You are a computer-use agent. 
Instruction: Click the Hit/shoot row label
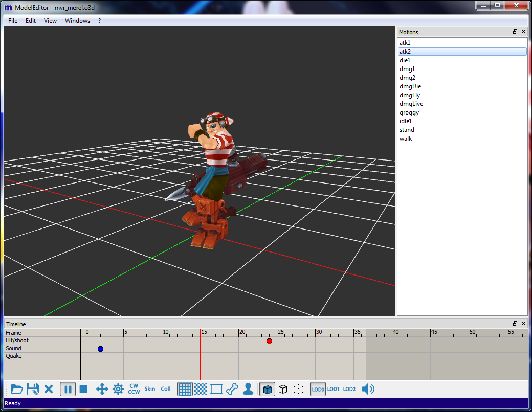17,340
